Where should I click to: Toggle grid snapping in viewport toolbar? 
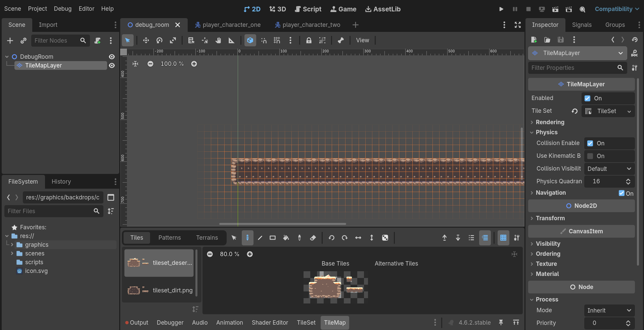[x=277, y=40]
